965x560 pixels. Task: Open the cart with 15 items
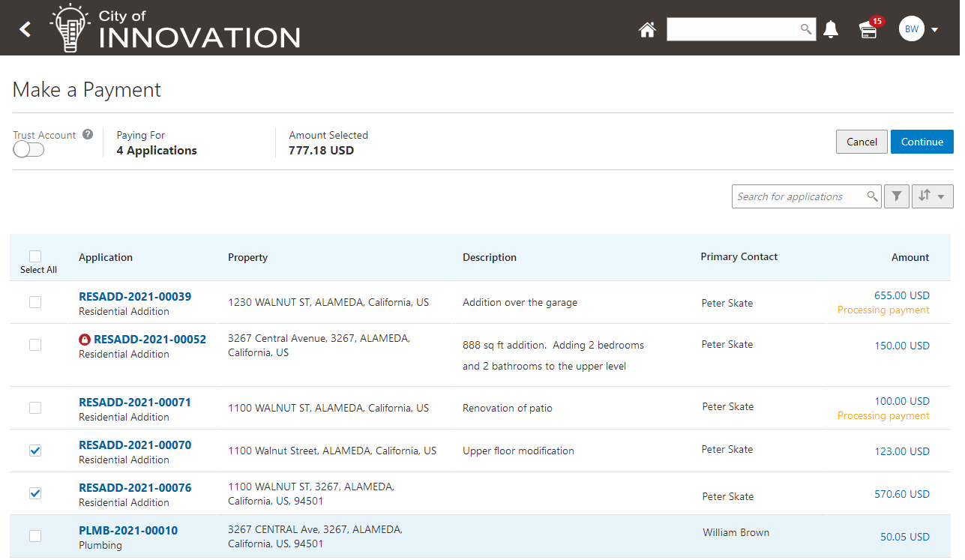click(868, 30)
